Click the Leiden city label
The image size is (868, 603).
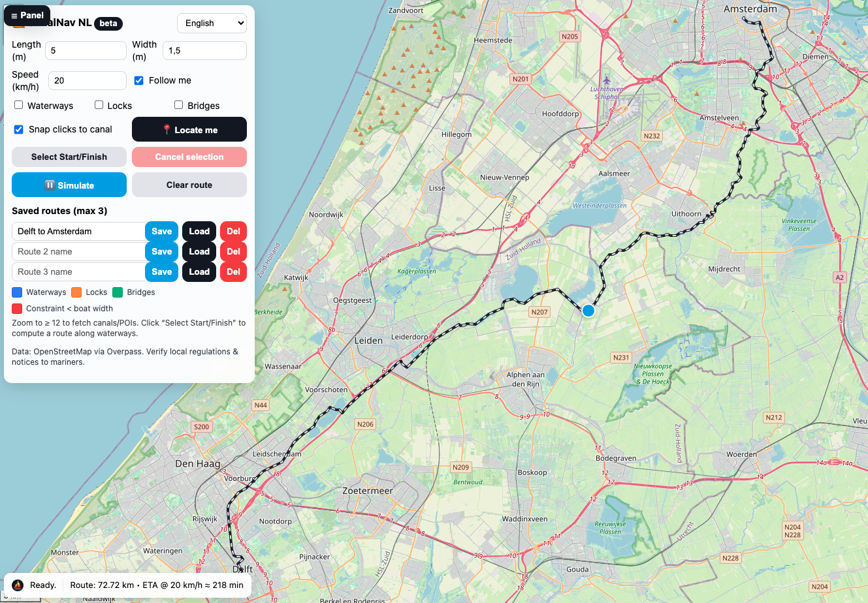pyautogui.click(x=368, y=340)
